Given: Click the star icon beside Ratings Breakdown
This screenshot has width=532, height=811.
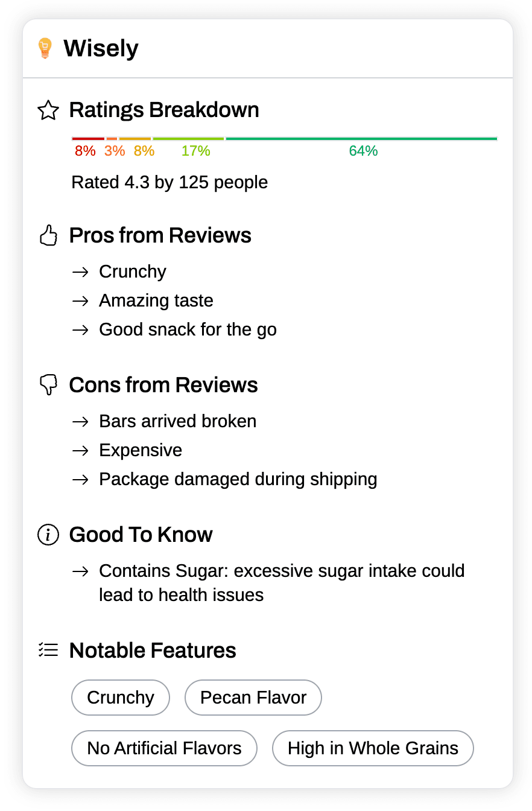Looking at the screenshot, I should (x=48, y=110).
